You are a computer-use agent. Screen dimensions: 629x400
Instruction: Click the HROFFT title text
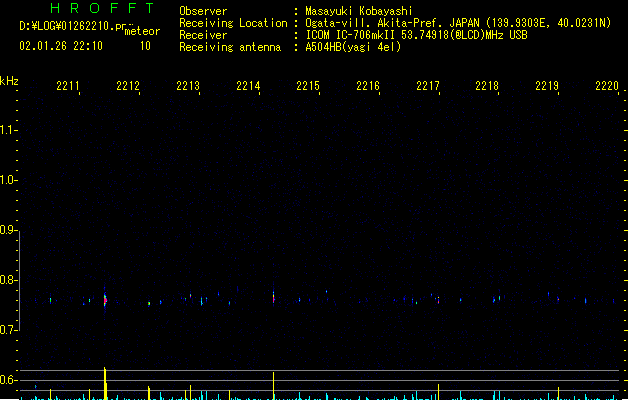(x=102, y=8)
